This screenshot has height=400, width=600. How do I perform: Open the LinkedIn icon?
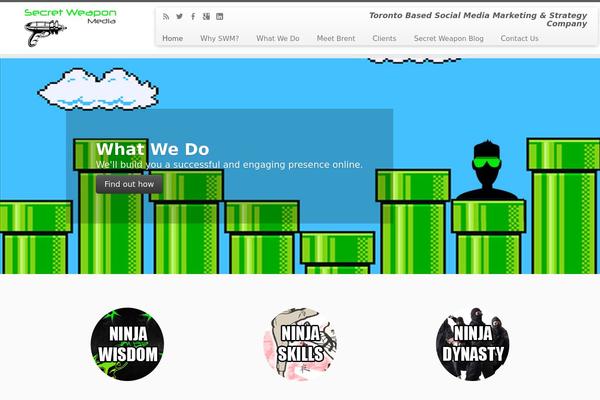pyautogui.click(x=220, y=16)
